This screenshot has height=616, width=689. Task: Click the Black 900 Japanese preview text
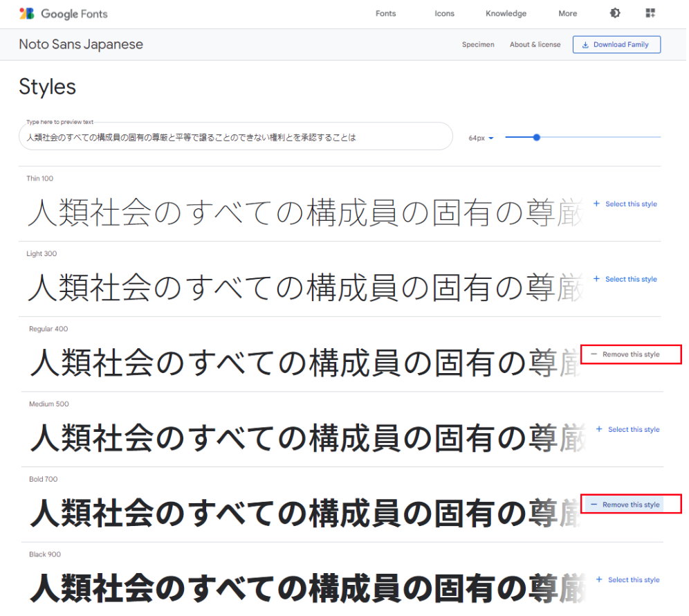click(x=308, y=588)
